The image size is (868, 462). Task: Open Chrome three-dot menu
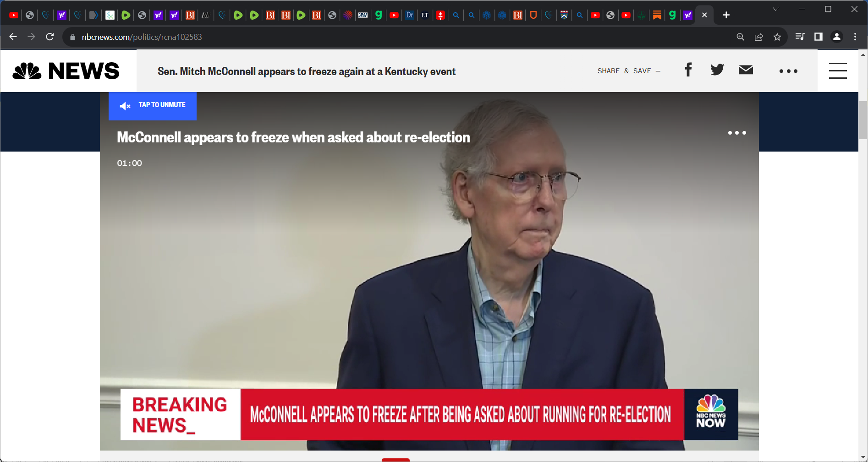(855, 37)
